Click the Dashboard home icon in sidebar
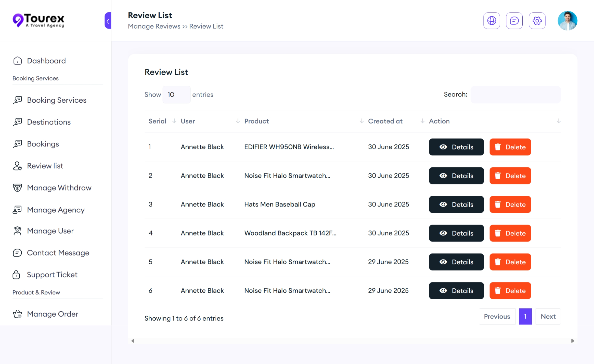 pos(17,61)
